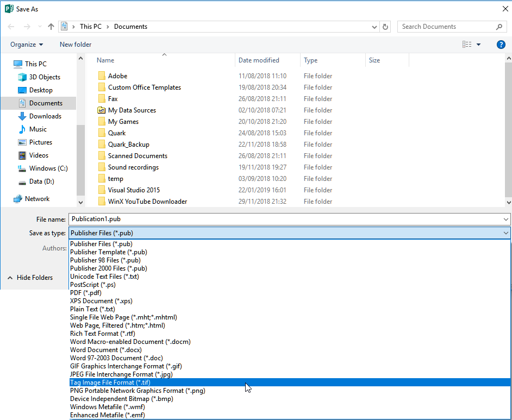Click file list scrollbar down arrow

click(509, 202)
